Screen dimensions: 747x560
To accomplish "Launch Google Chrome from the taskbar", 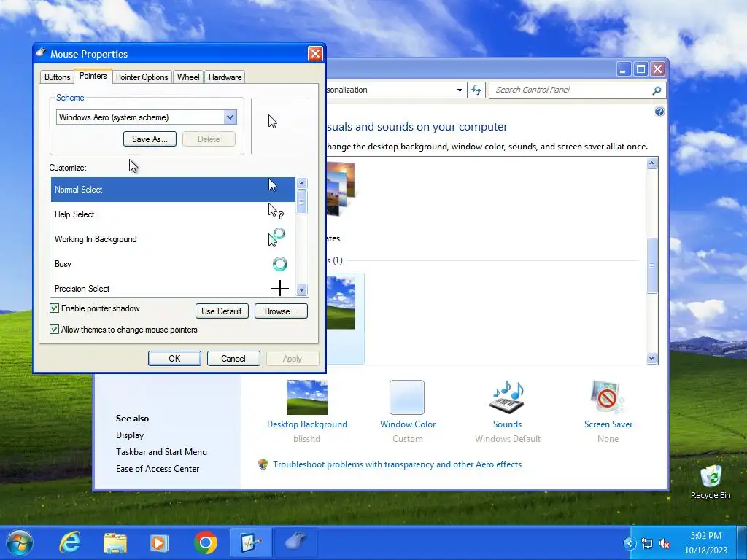I will tap(206, 542).
